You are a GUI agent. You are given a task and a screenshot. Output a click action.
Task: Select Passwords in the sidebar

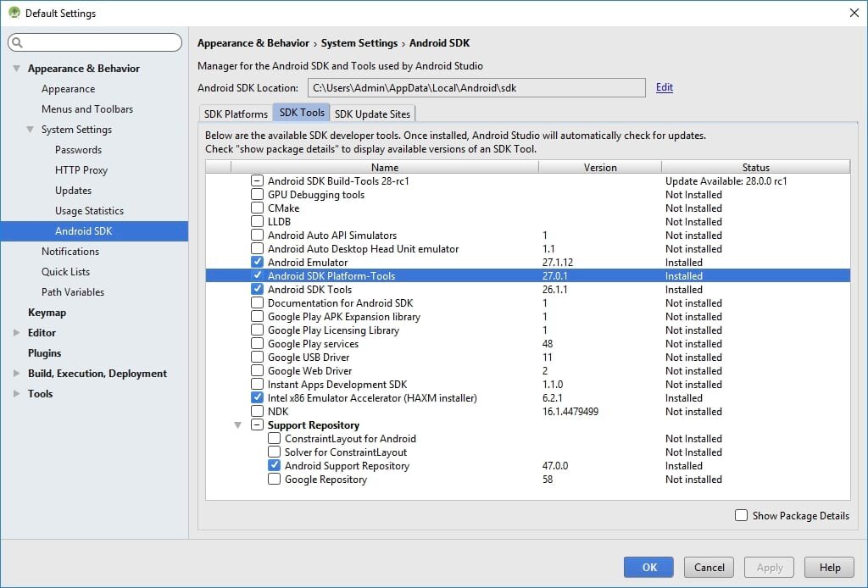point(78,150)
